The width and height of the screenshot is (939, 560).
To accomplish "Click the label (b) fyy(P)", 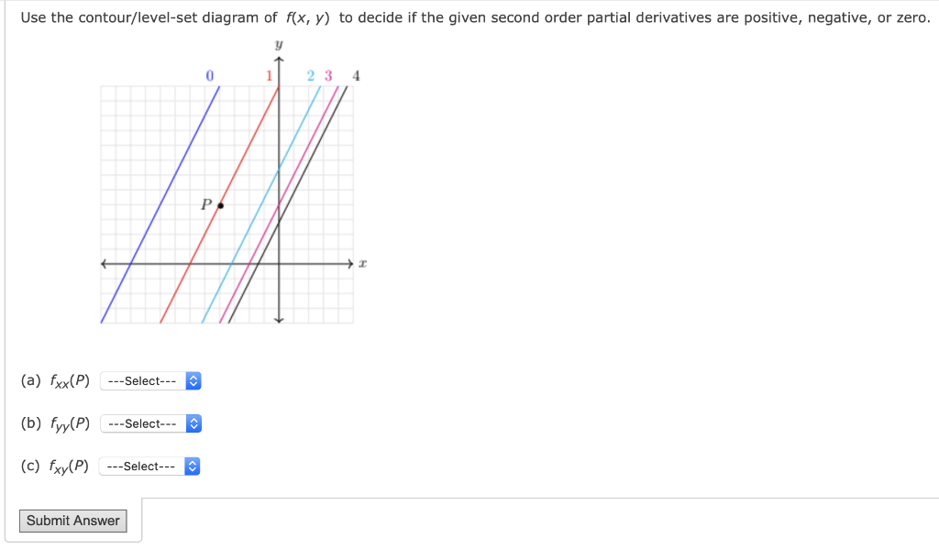I will tap(55, 423).
